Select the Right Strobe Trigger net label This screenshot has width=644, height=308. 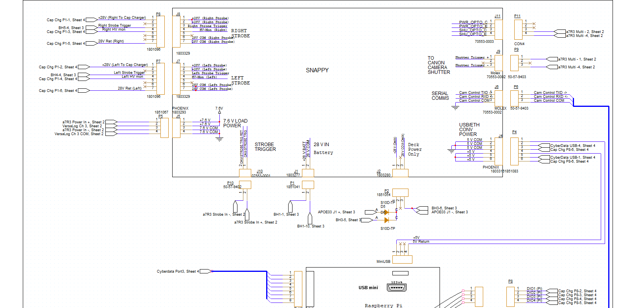[x=115, y=26]
